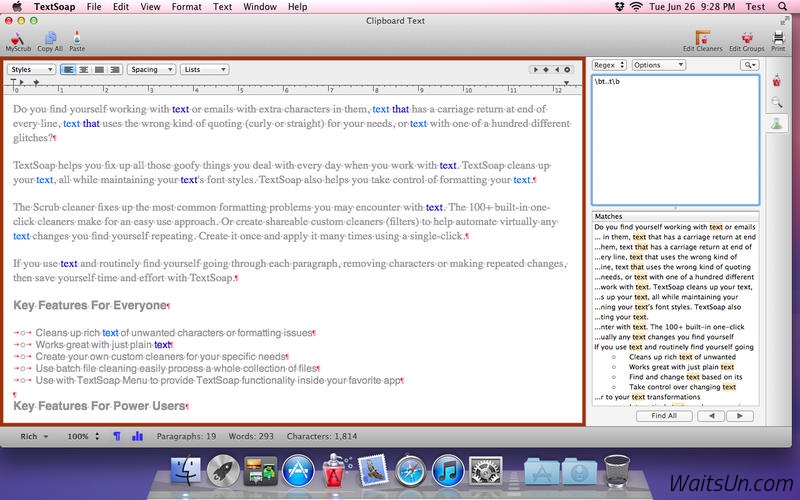Toggle the blue statistics bar-chart icon
Screen dimensions: 800x500
[137, 436]
